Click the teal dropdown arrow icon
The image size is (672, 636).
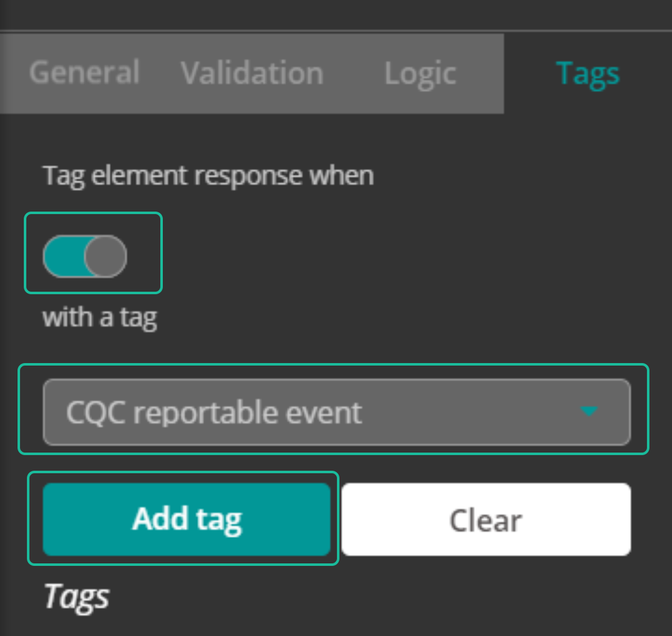589,411
